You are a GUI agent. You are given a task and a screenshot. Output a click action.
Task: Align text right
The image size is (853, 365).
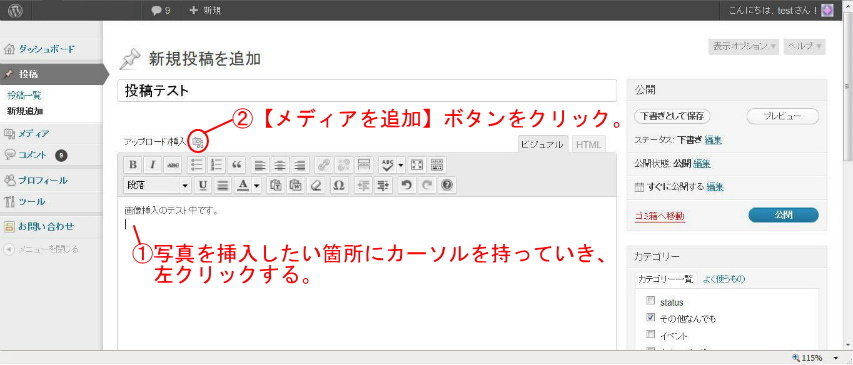pyautogui.click(x=299, y=164)
